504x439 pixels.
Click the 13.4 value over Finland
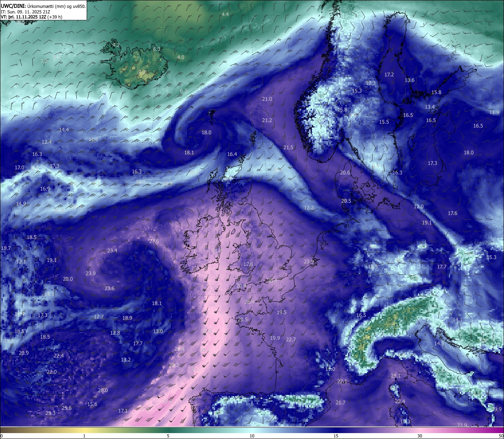pyautogui.click(x=430, y=107)
